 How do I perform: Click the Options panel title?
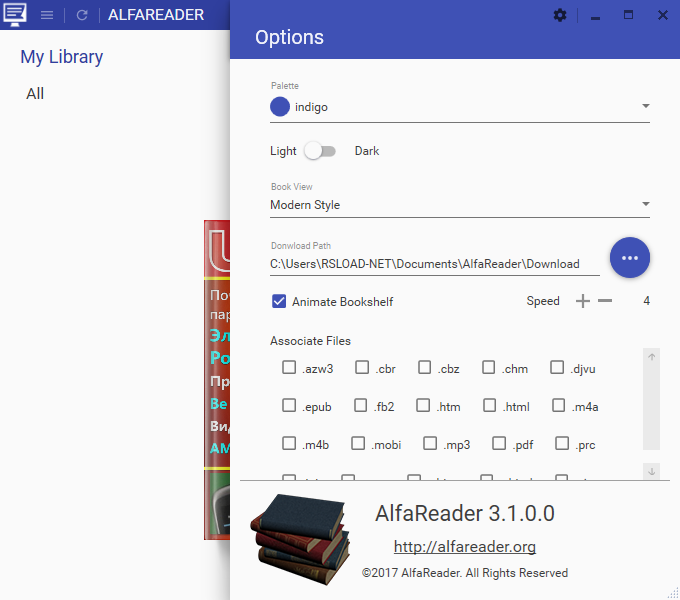[289, 37]
